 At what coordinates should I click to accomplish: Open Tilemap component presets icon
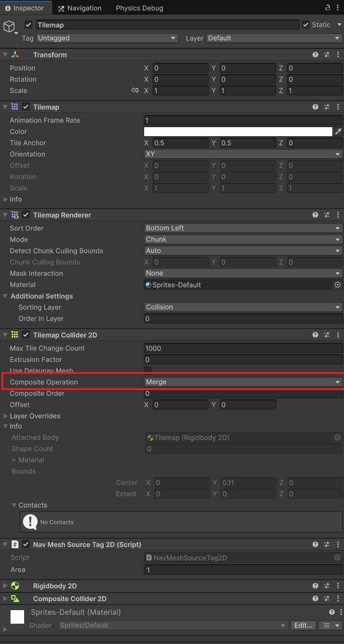coord(327,107)
